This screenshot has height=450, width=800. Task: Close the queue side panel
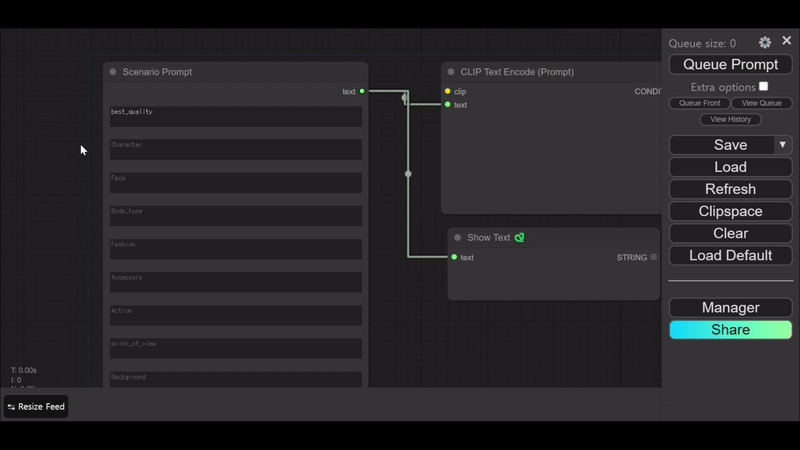point(786,41)
